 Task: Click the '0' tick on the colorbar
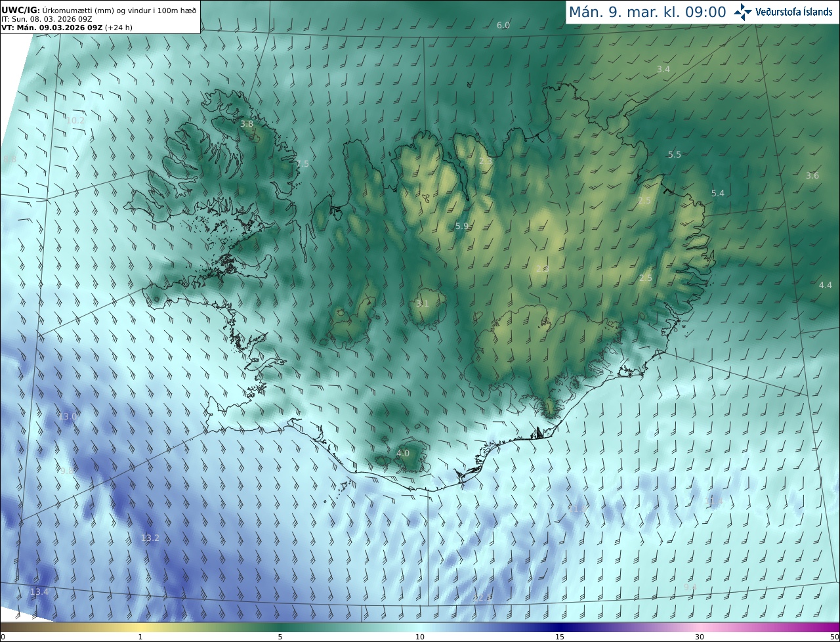(x=3, y=637)
